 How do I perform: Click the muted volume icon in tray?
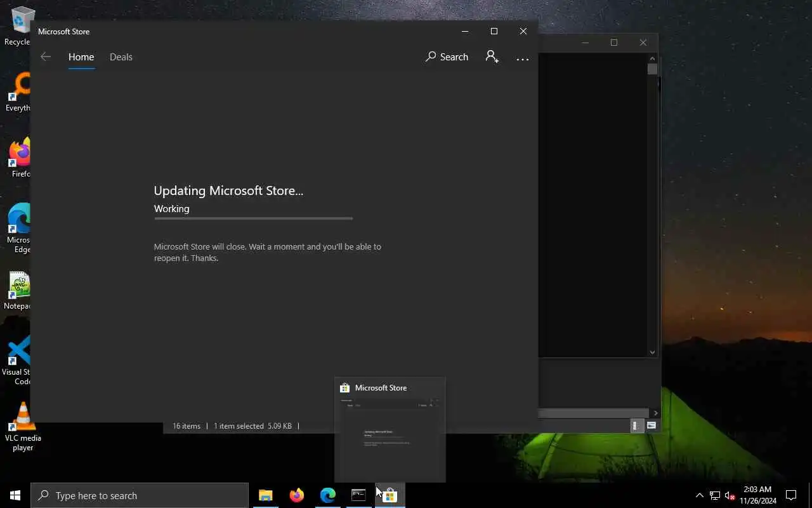pyautogui.click(x=730, y=495)
